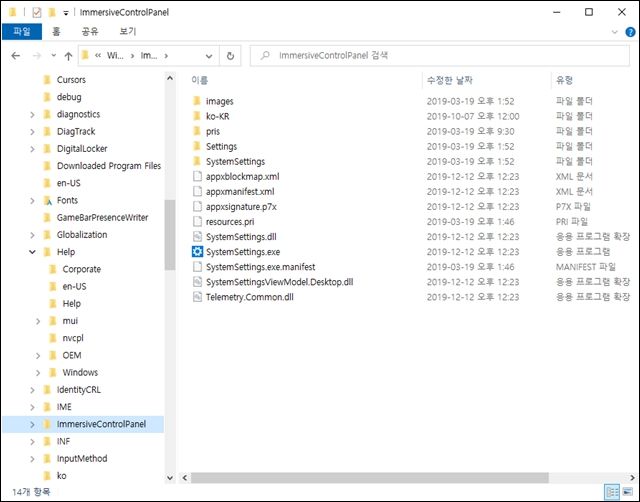640x502 pixels.
Task: Select the Corporate folder under Help
Action: tap(82, 269)
